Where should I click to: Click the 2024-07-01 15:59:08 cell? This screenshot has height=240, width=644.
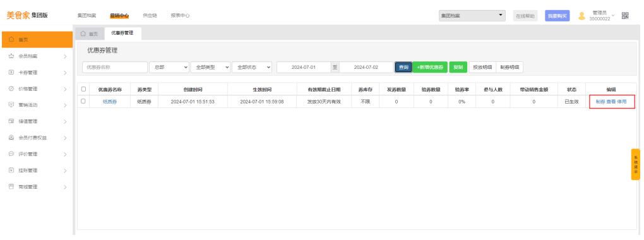262,102
